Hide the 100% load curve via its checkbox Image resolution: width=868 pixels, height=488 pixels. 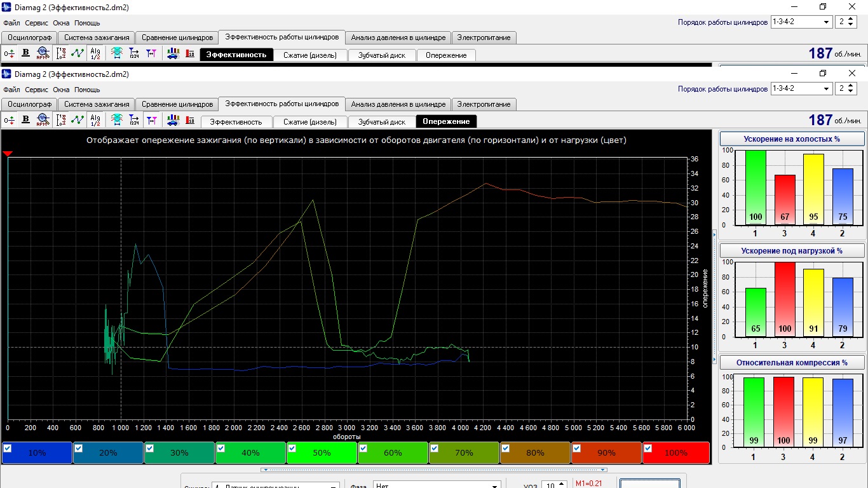[648, 448]
